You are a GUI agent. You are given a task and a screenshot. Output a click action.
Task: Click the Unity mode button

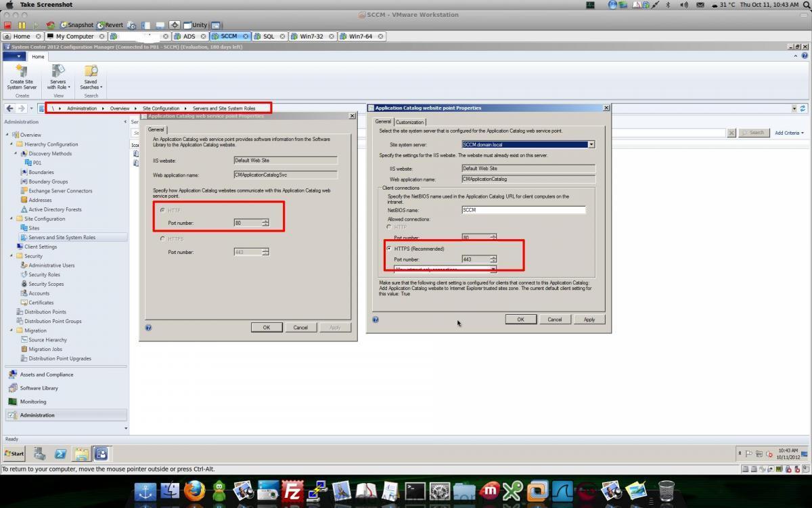(x=196, y=25)
